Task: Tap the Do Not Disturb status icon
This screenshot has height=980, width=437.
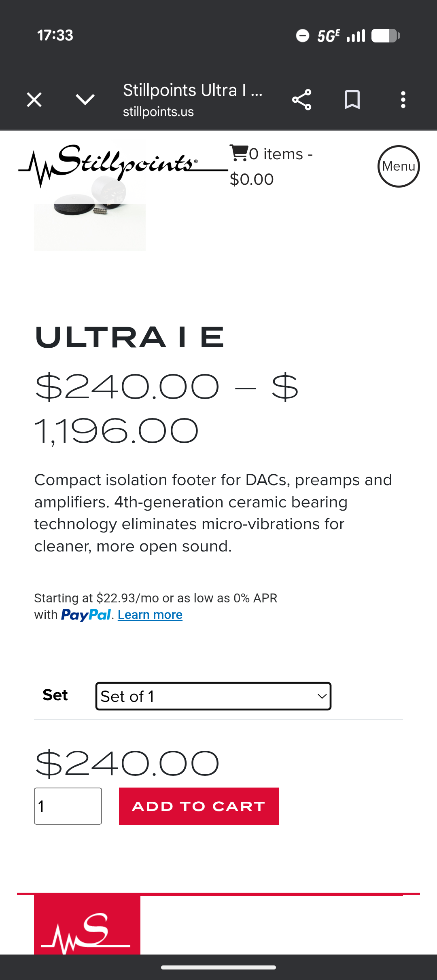Action: coord(302,36)
